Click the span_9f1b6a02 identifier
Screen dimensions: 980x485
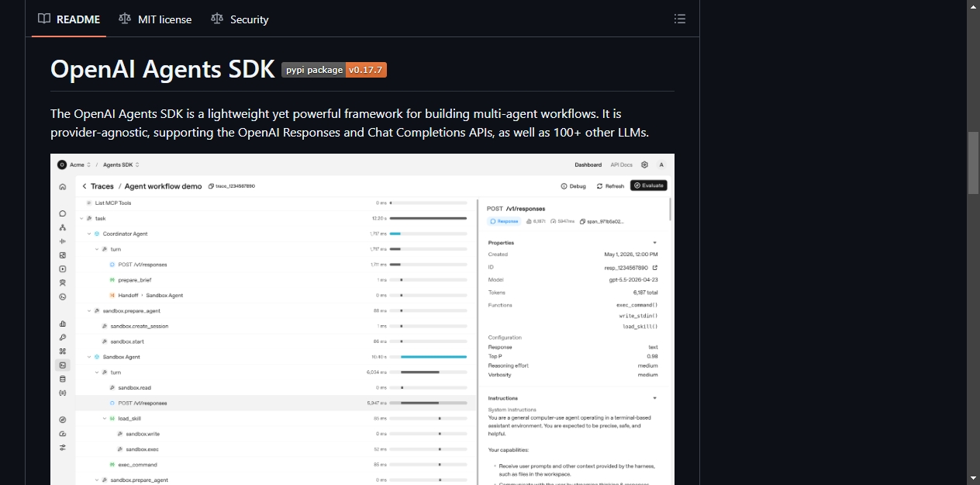pos(606,221)
